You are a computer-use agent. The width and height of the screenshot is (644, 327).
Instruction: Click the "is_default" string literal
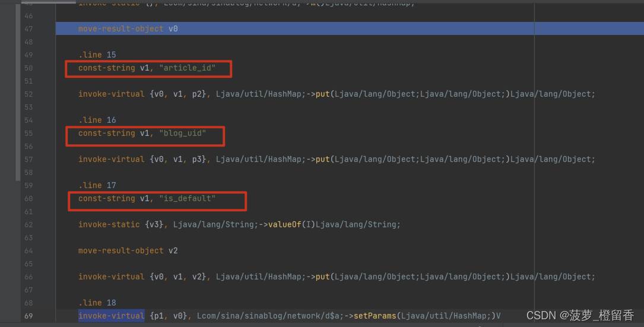click(x=188, y=198)
